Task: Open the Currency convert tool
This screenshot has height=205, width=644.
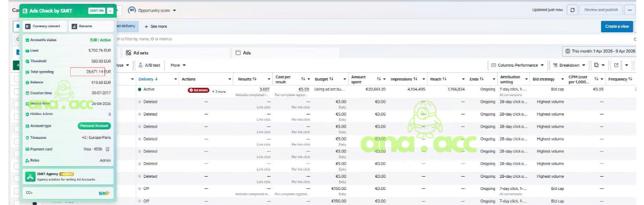Action: pyautogui.click(x=45, y=26)
